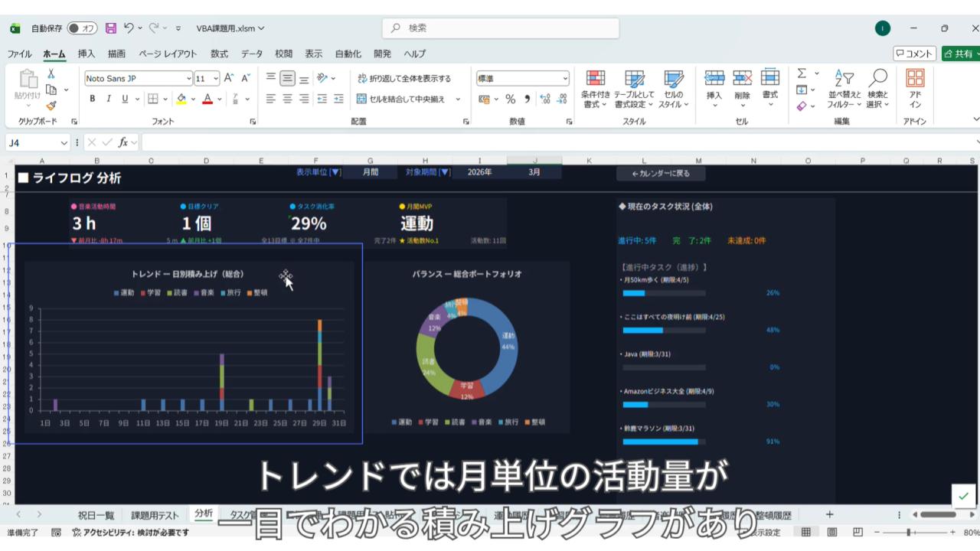Click the percent style icon
Screen dimensions: 980x551
(510, 99)
